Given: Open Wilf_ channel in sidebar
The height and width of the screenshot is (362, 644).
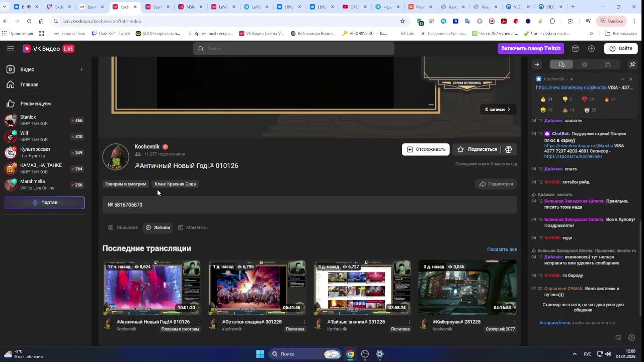Looking at the screenshot, I should [x=44, y=137].
